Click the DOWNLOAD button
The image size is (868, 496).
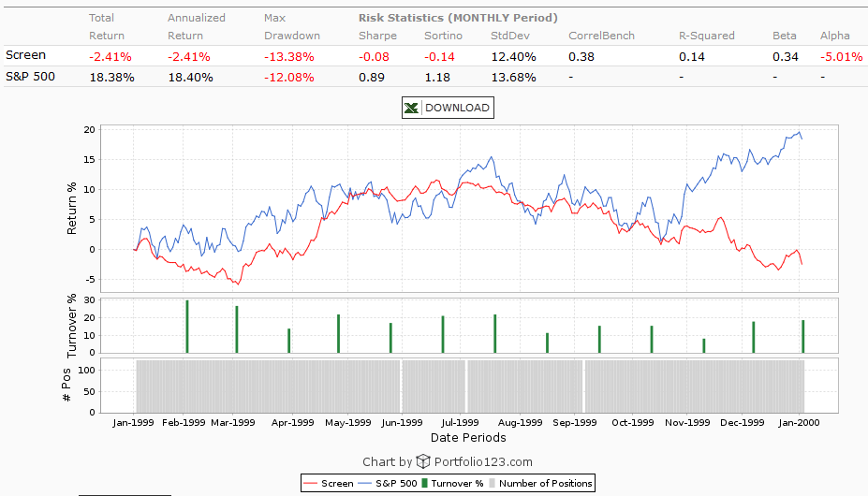[x=448, y=108]
